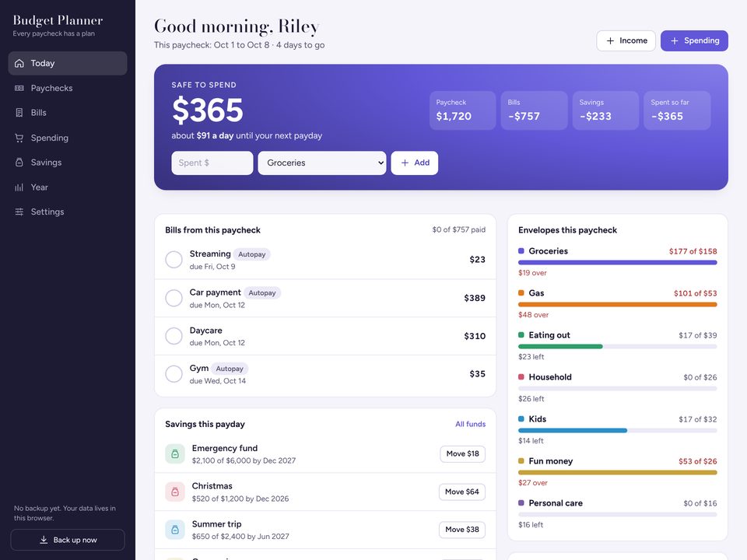The image size is (747, 560).
Task: Mark Gym bill as paid
Action: [x=174, y=374]
